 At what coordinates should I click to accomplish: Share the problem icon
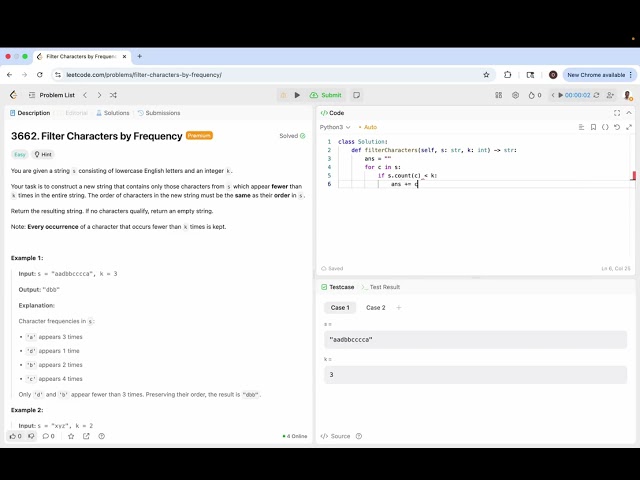pyautogui.click(x=86, y=436)
